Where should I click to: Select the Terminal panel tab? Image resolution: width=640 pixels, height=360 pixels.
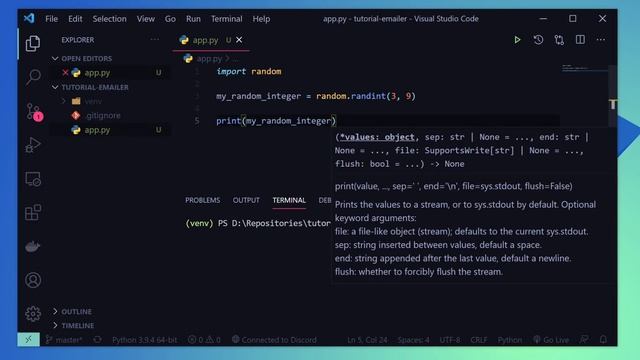click(x=289, y=200)
